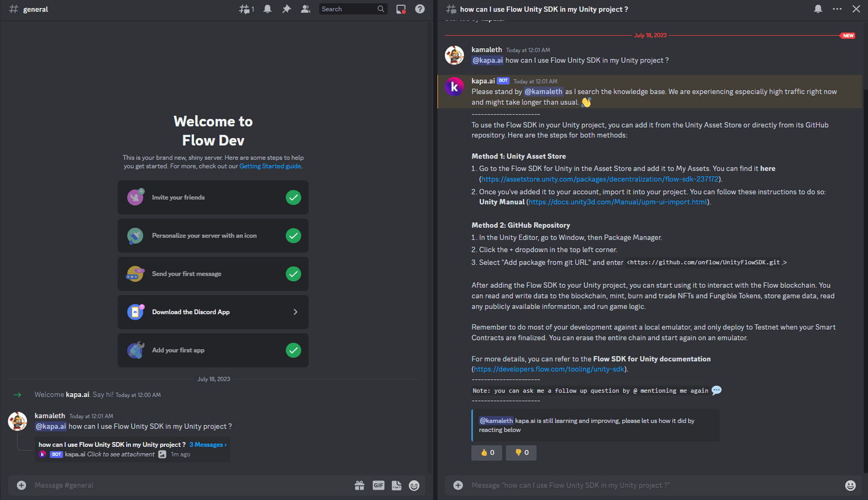Image resolution: width=868 pixels, height=500 pixels.
Task: Click the Method 1: Unity Asset Store heading
Action: pos(518,156)
